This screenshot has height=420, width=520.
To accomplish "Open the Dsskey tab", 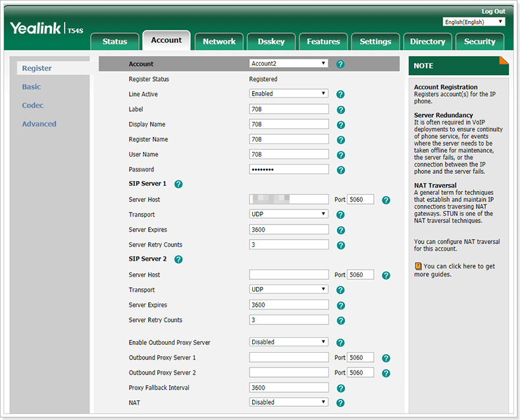I will coord(271,41).
